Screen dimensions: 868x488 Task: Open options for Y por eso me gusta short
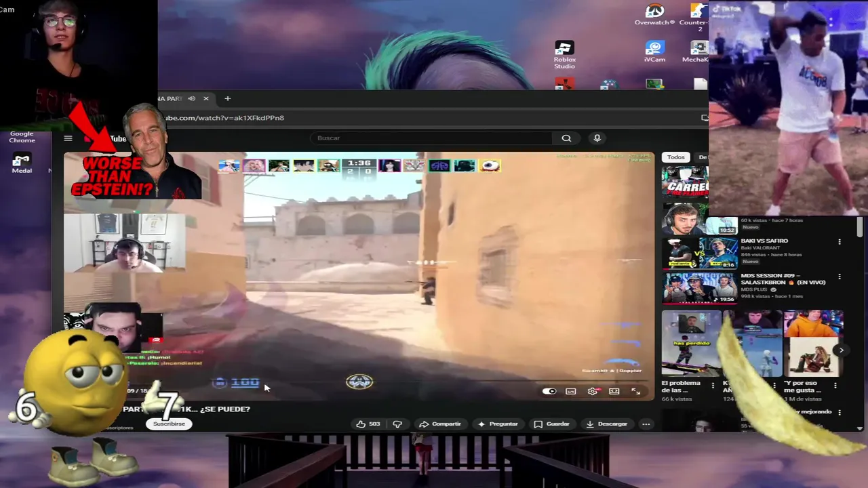coord(835,385)
